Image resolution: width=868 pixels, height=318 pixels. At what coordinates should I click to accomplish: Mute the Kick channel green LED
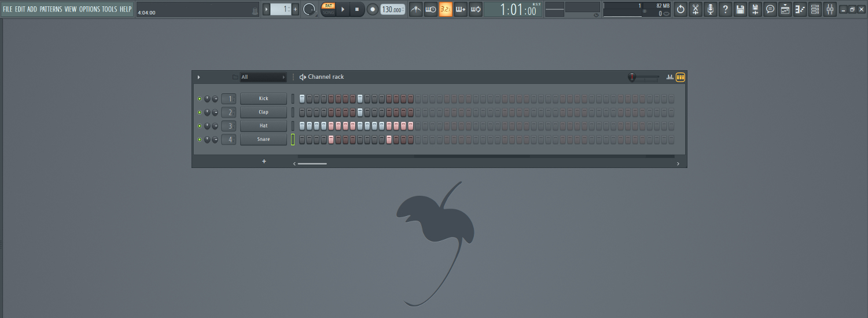coord(200,98)
